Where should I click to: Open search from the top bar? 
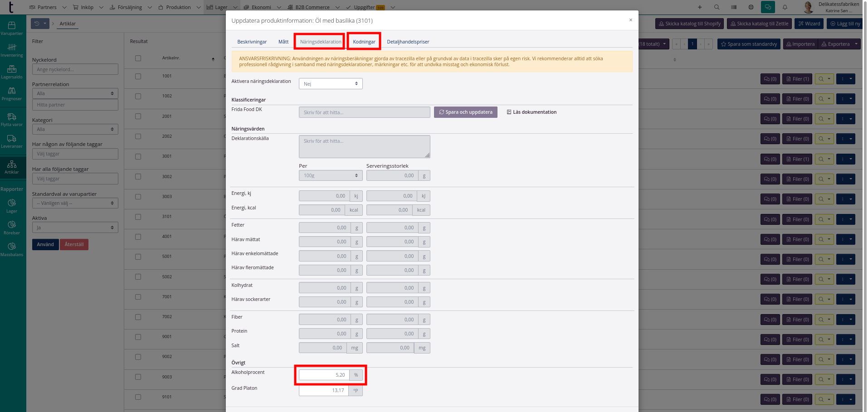coord(717,7)
